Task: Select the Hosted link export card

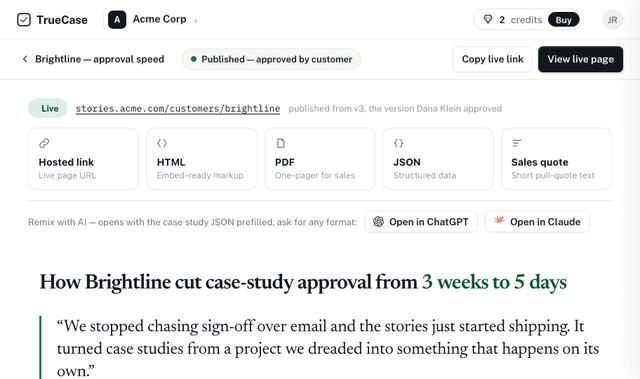Action: click(83, 159)
